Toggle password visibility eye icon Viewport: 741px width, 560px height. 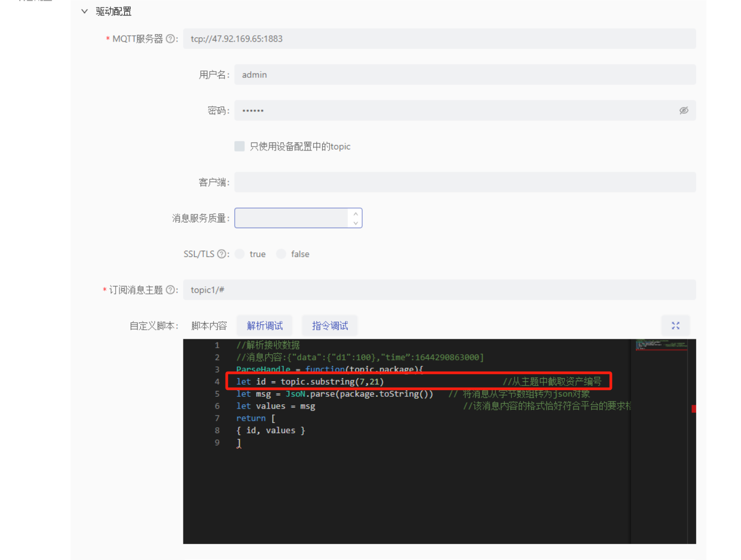coord(683,110)
